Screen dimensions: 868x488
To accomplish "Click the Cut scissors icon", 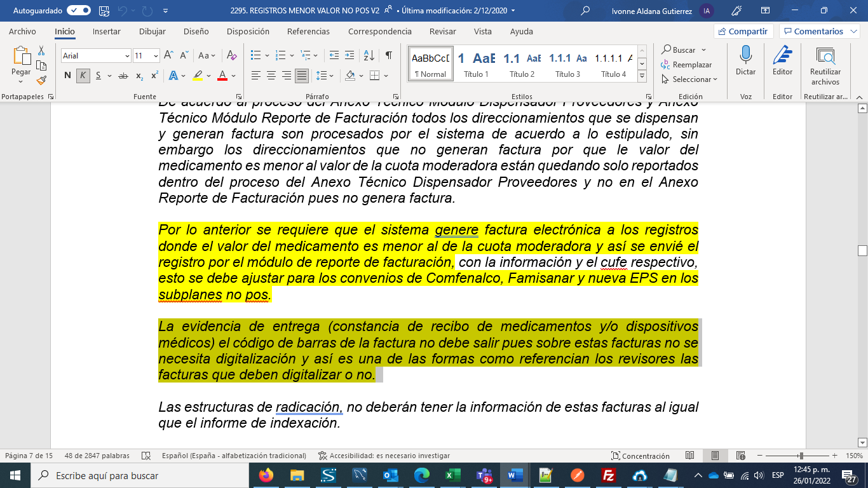I will (x=41, y=50).
